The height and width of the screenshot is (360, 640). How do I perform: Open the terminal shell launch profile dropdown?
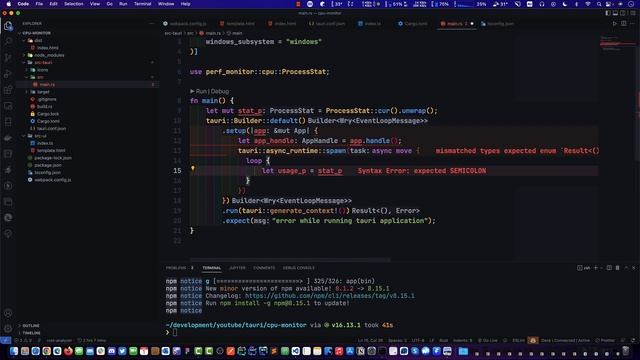tap(601, 268)
